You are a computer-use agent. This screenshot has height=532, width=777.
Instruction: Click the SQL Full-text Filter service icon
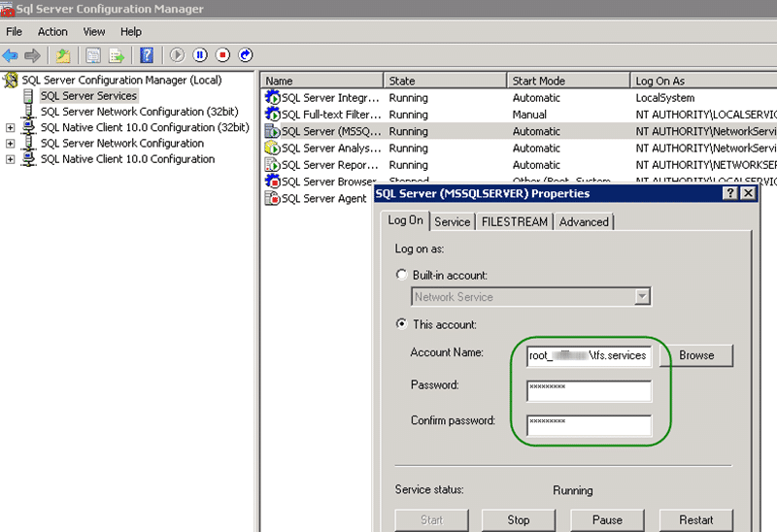click(x=272, y=115)
